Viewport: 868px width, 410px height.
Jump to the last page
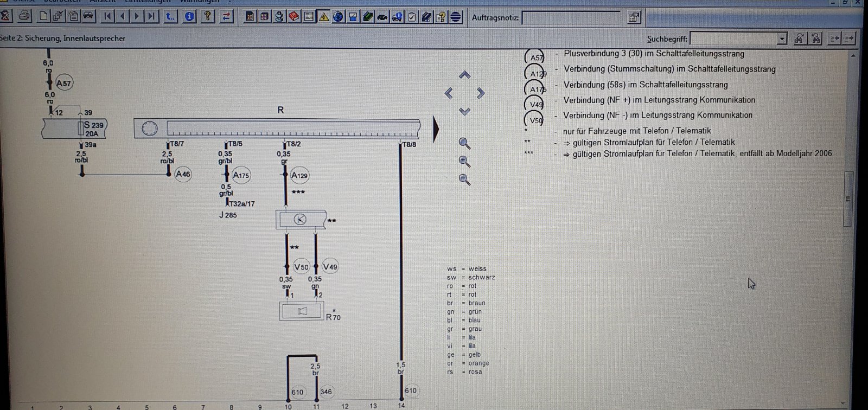click(x=151, y=16)
